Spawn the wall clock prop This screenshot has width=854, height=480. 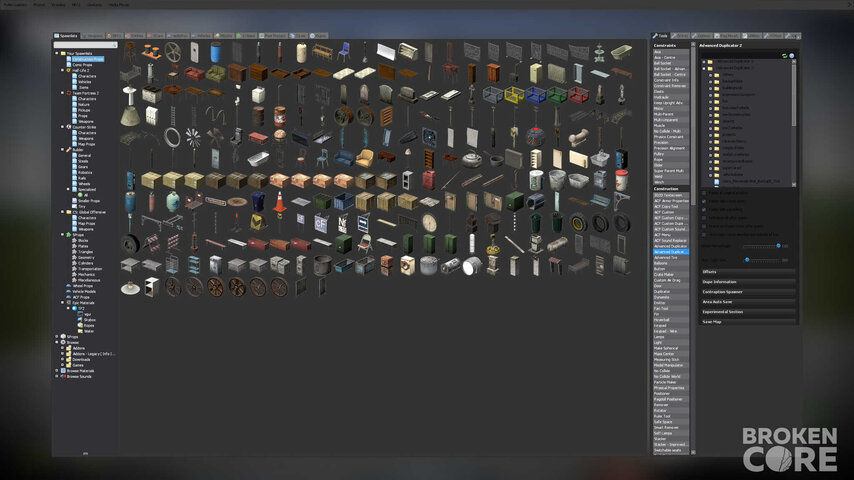pos(429,223)
